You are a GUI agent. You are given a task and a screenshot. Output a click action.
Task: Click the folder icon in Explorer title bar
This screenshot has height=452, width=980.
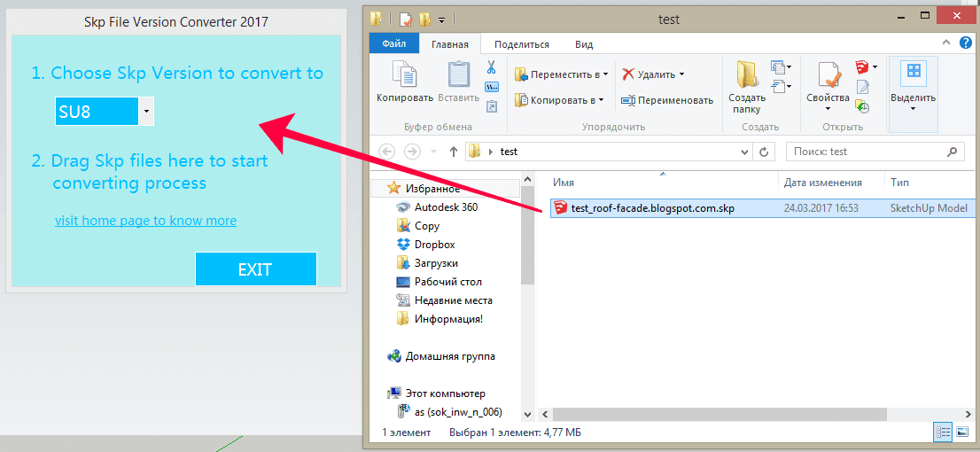click(377, 19)
